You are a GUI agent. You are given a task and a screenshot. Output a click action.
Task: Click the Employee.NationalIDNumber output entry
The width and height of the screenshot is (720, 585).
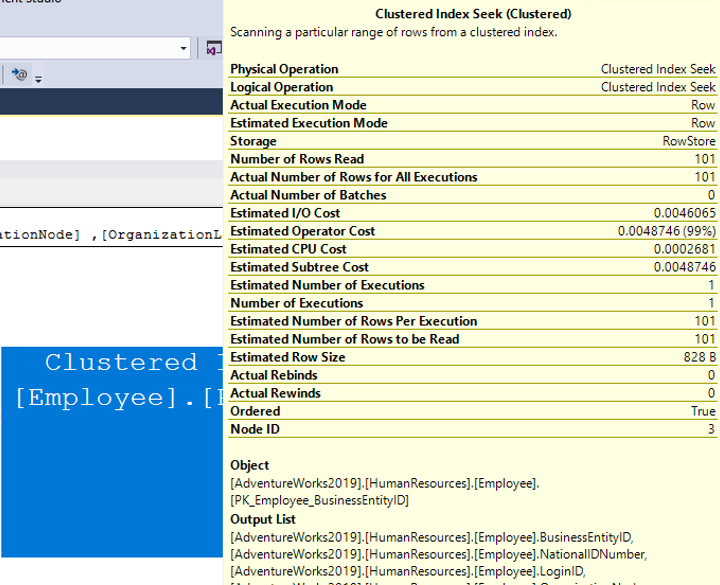pyautogui.click(x=439, y=554)
